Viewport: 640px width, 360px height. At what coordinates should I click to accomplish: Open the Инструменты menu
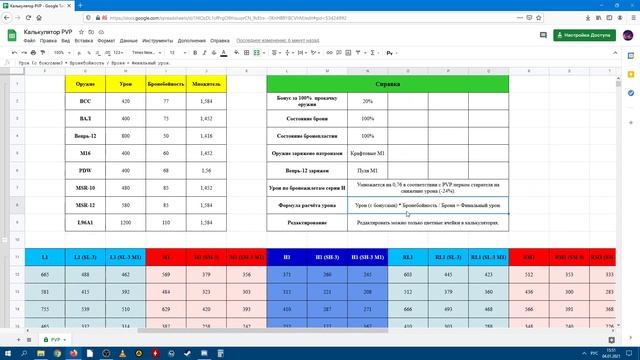pos(158,41)
